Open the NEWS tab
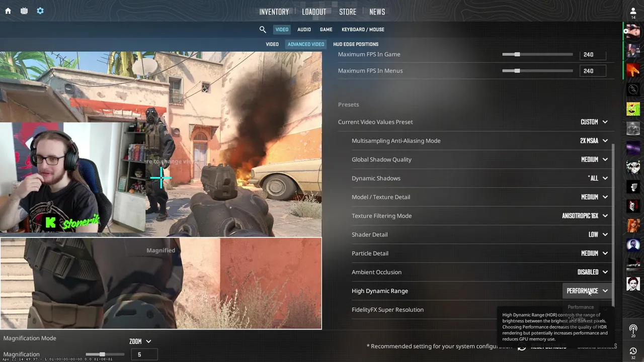 [377, 12]
